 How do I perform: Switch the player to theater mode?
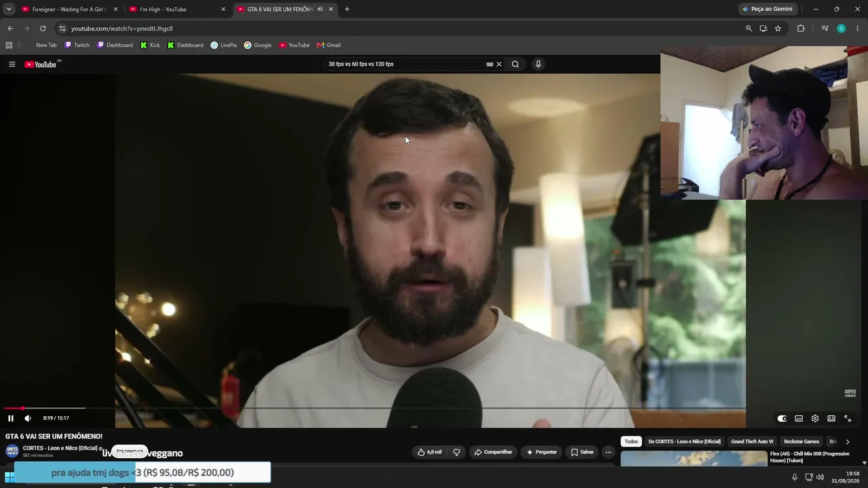(831, 418)
